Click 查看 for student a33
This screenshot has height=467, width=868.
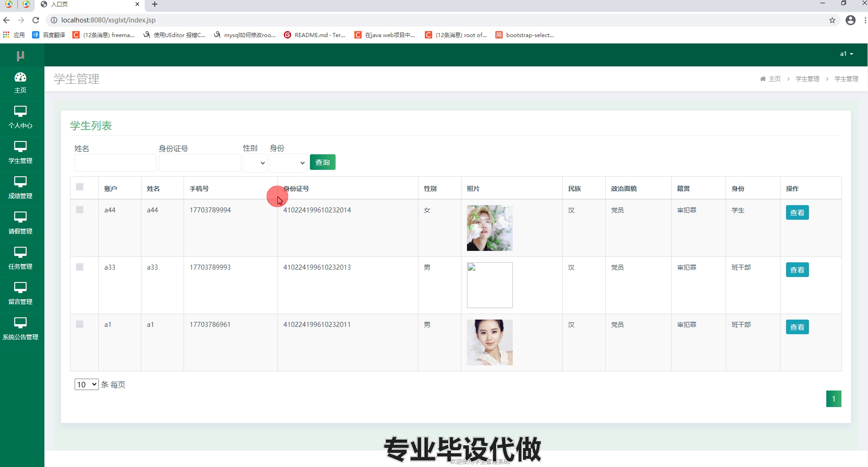click(x=797, y=270)
